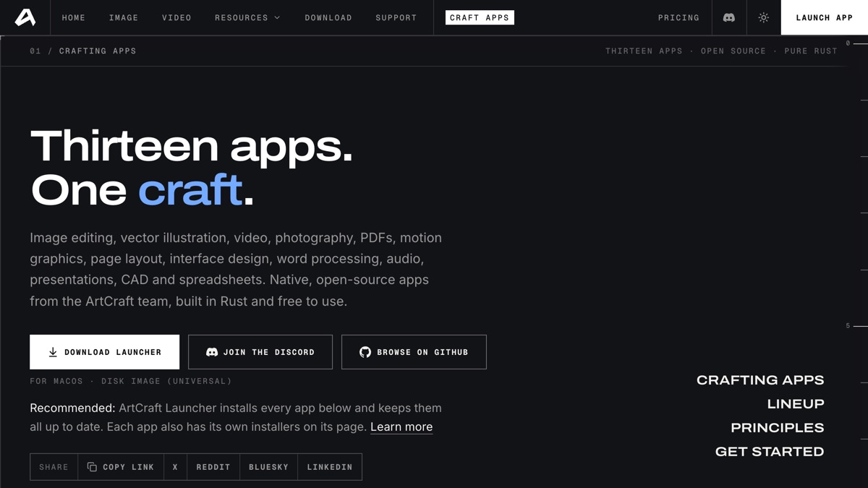Share on Reddit button
The width and height of the screenshot is (868, 488).
pos(213,467)
